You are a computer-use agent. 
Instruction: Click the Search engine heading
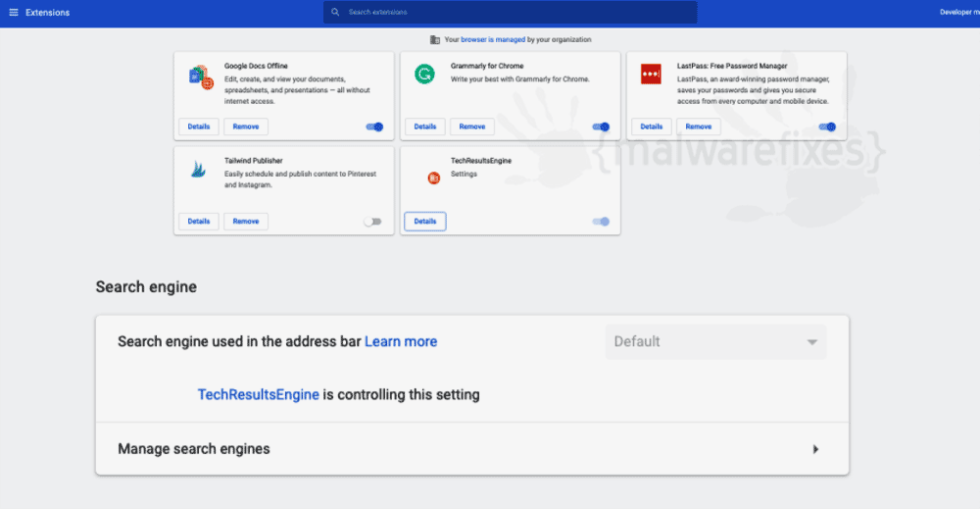[146, 287]
